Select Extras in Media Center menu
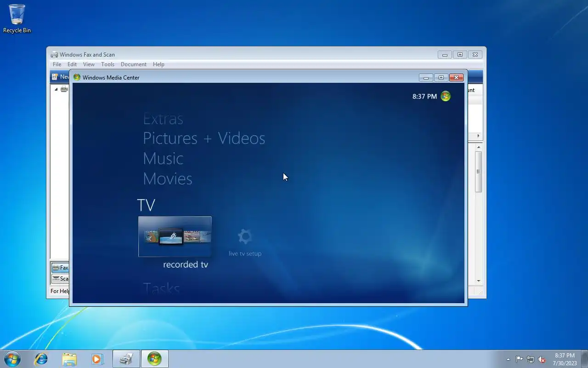Viewport: 588px width, 368px height. point(163,119)
